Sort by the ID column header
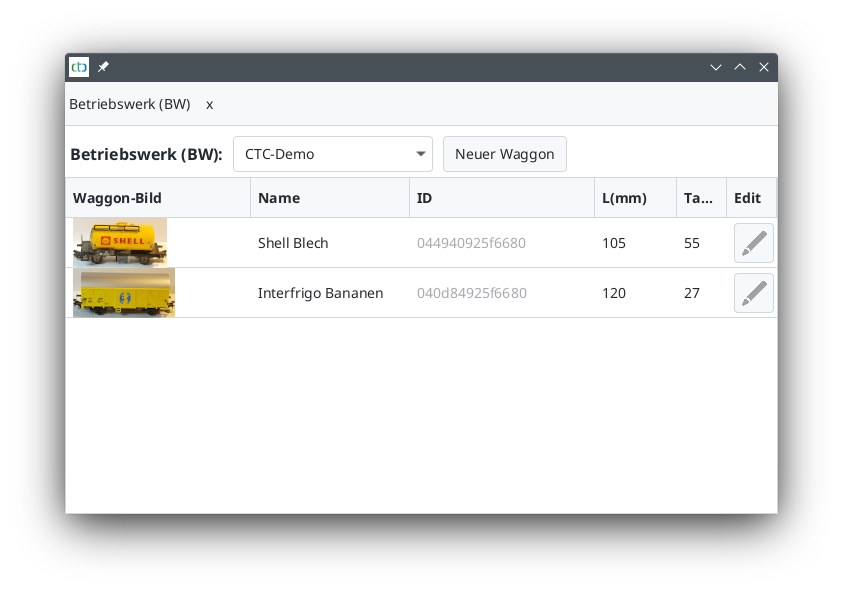 tap(501, 198)
